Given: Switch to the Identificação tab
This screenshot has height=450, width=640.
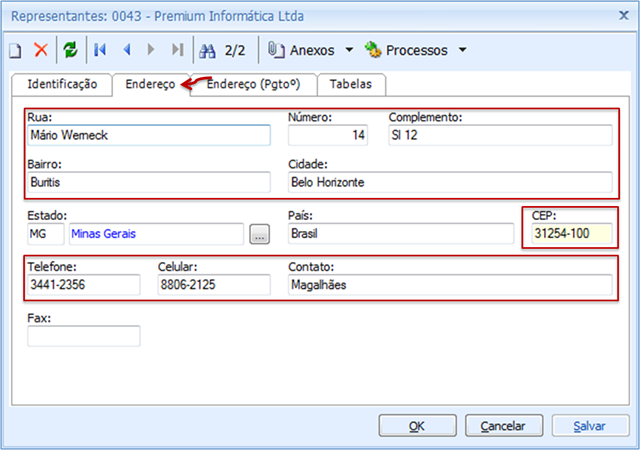Looking at the screenshot, I should pyautogui.click(x=62, y=84).
